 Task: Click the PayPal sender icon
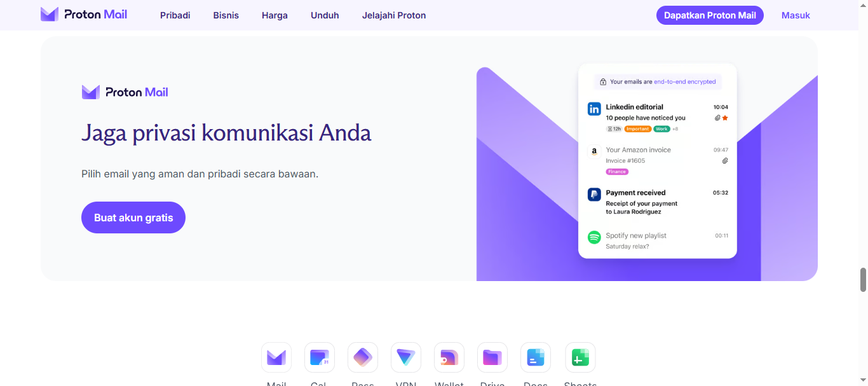coord(594,195)
